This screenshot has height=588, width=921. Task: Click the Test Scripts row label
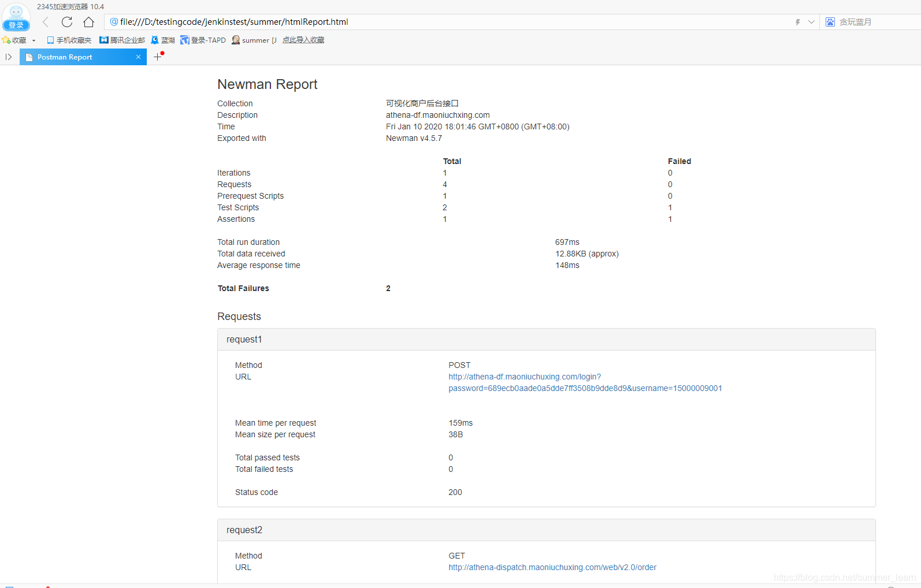pyautogui.click(x=238, y=207)
